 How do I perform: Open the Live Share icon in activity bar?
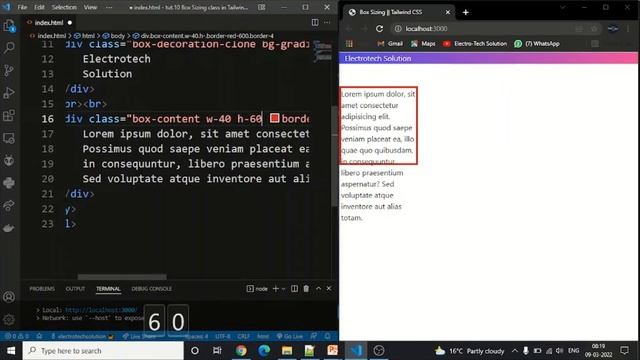pyautogui.click(x=9, y=205)
